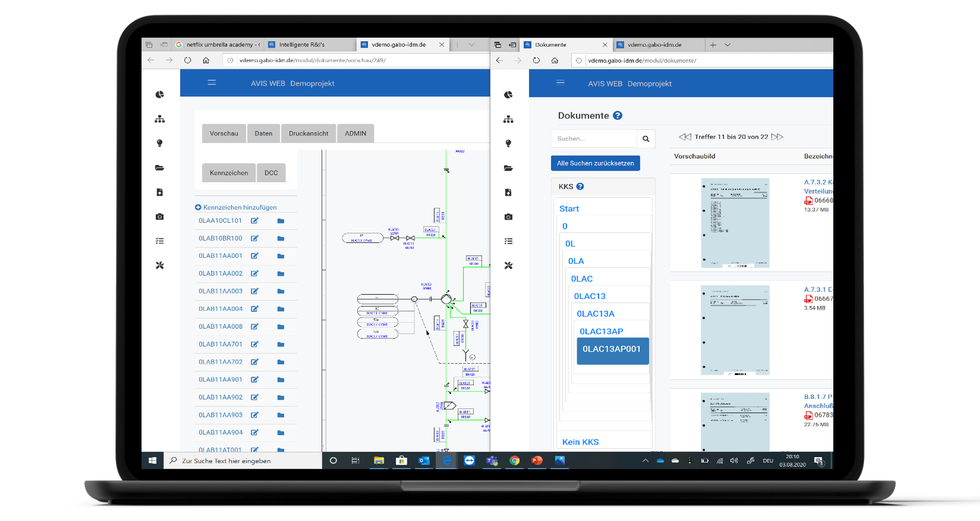Click the lightbulb icon in left sidebar
This screenshot has height=521, width=980.
[x=159, y=143]
